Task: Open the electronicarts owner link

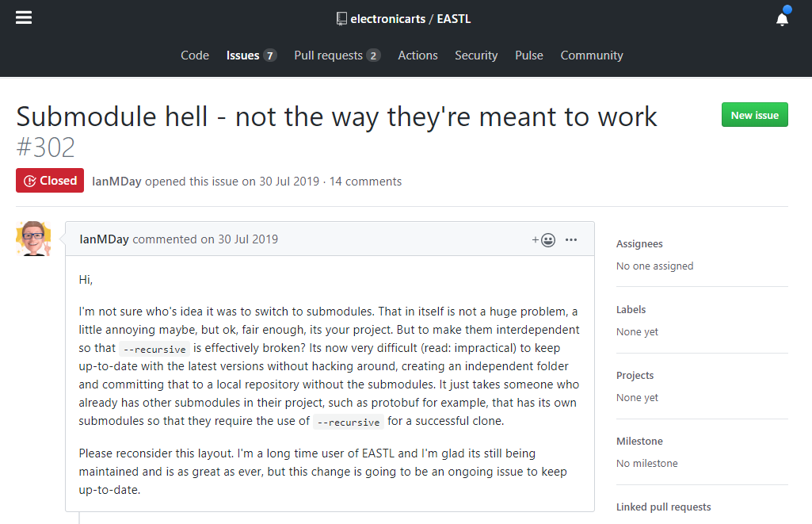Action: pos(388,19)
